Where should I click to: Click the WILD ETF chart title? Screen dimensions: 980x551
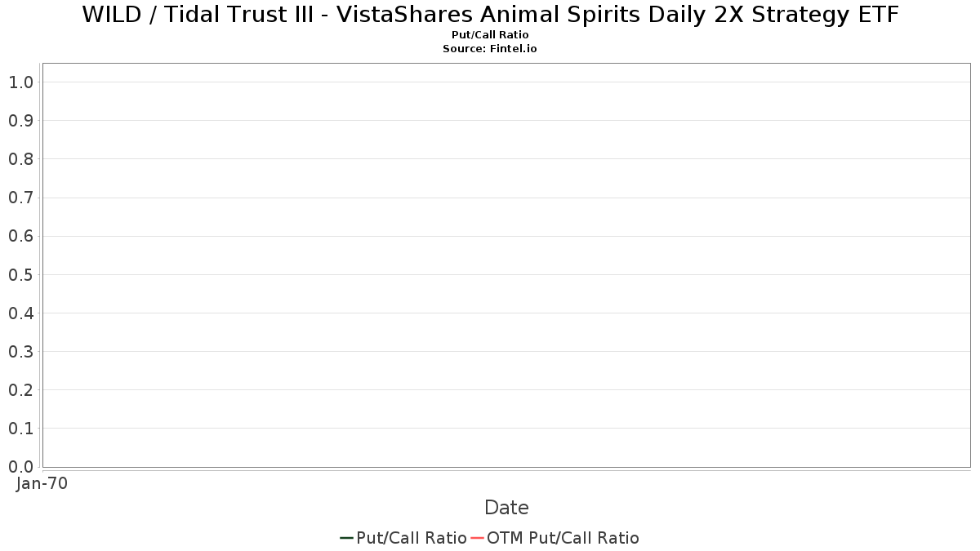tap(490, 15)
